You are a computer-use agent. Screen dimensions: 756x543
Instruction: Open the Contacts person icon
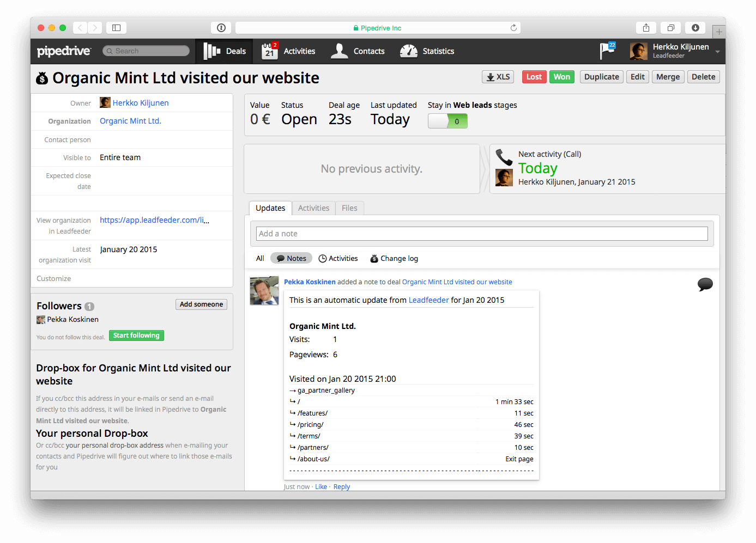339,51
